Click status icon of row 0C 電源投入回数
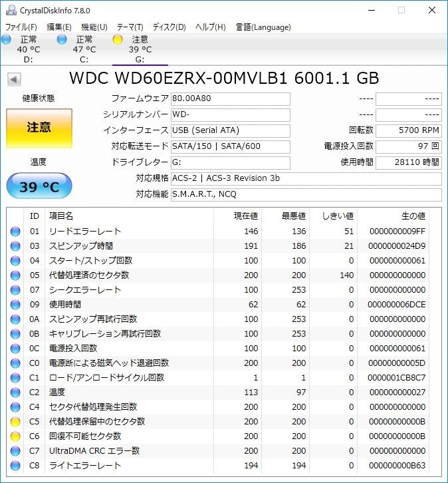Screen dimensions: 448x483 (15, 349)
